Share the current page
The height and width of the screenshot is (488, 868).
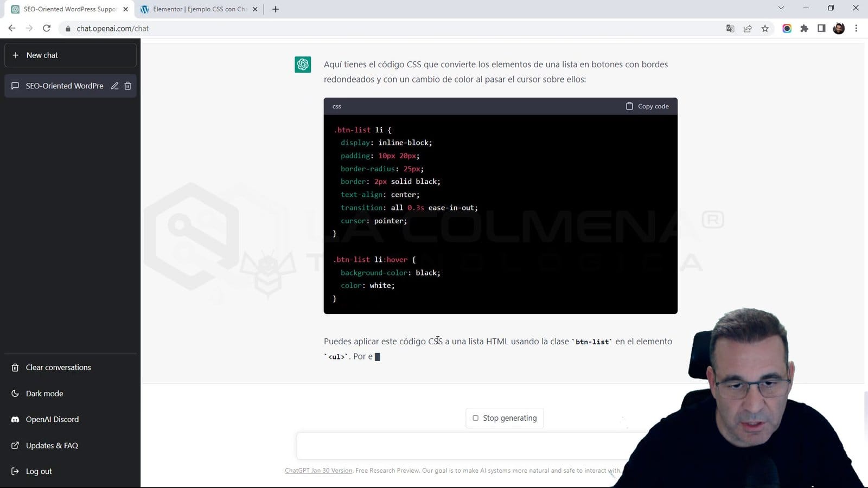tap(748, 28)
